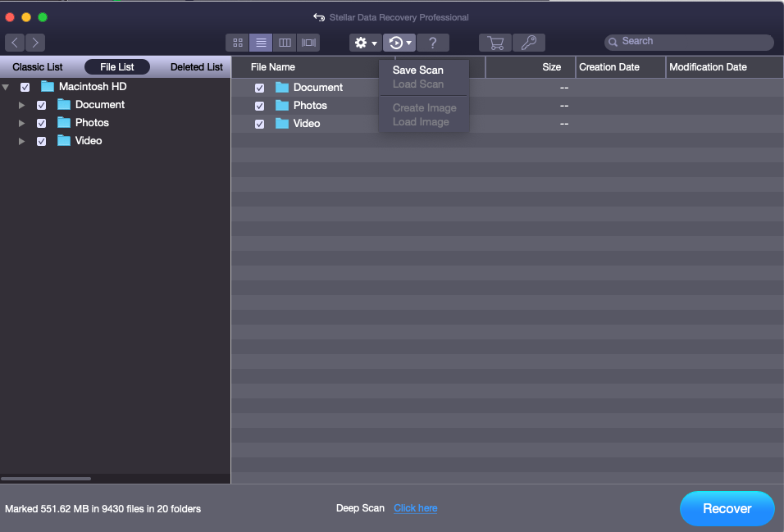
Task: Switch to cover flow view
Action: pyautogui.click(x=308, y=43)
